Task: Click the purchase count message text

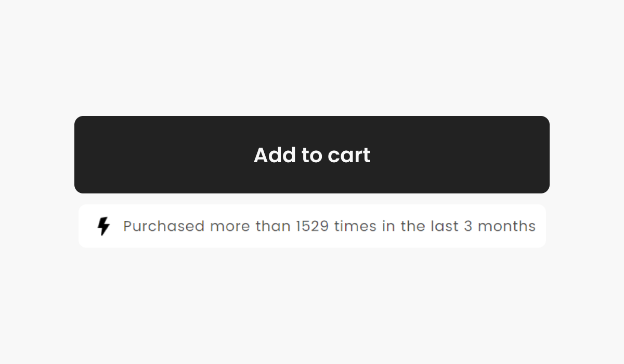Action: pos(329,226)
